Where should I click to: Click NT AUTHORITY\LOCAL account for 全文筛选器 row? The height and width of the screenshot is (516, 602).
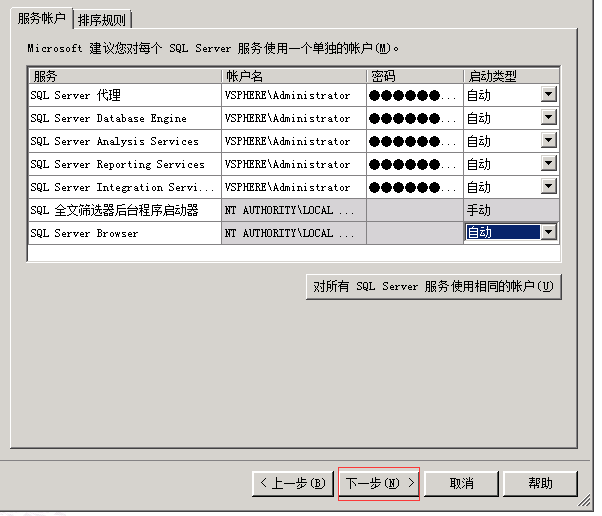[294, 210]
